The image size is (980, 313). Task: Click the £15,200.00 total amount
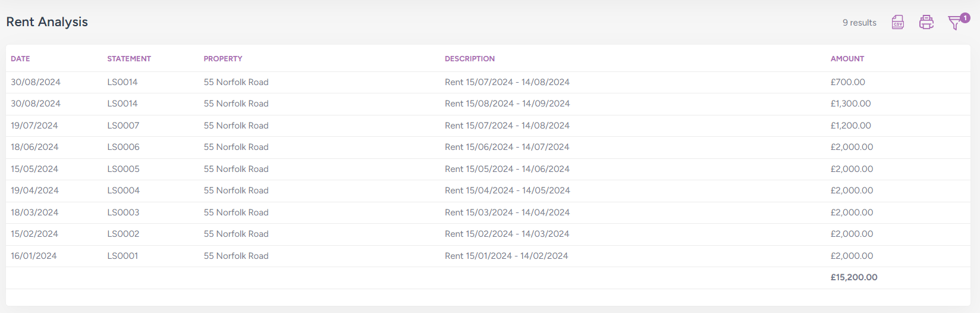(x=853, y=277)
